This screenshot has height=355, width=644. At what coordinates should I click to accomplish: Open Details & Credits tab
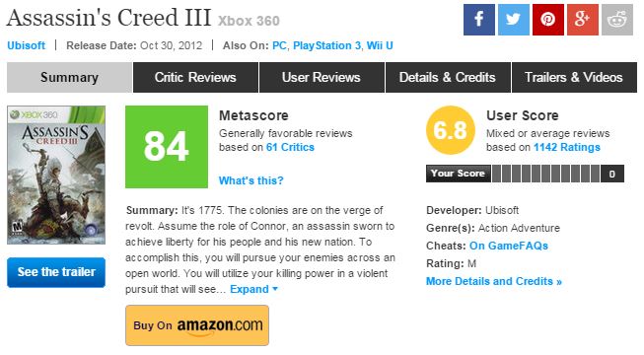point(448,77)
